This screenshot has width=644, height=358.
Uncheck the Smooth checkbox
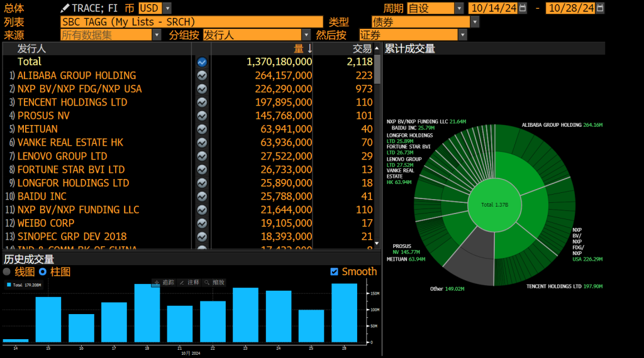(334, 272)
